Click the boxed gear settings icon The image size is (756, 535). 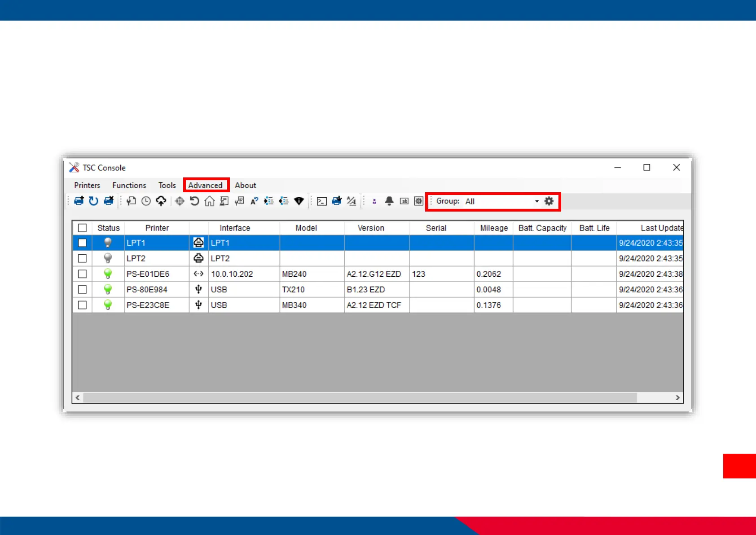pos(419,201)
